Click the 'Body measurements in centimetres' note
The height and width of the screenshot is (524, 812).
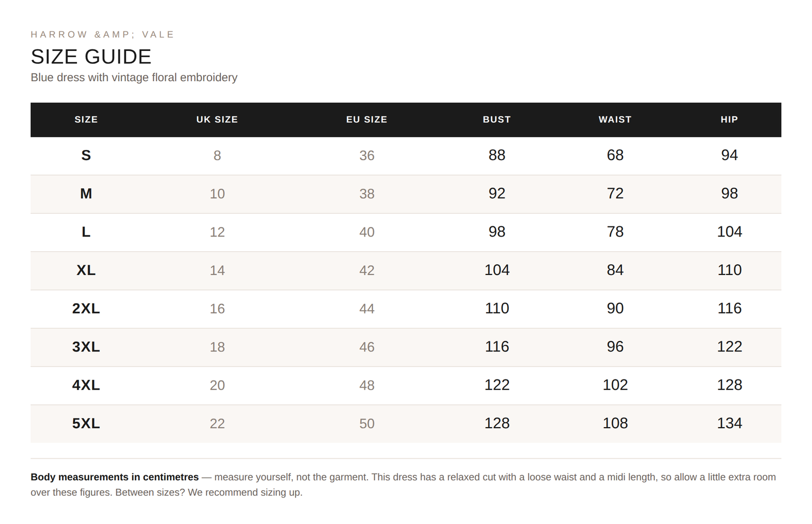click(115, 477)
